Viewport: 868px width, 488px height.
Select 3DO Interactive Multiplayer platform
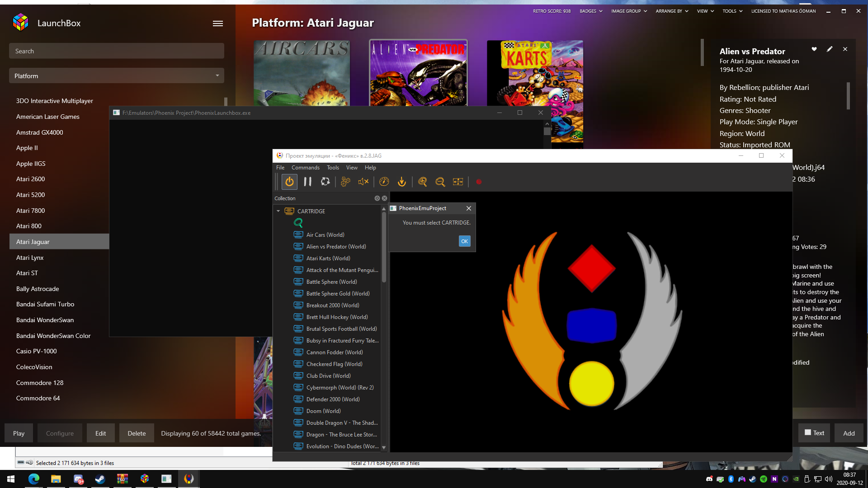[x=55, y=101]
